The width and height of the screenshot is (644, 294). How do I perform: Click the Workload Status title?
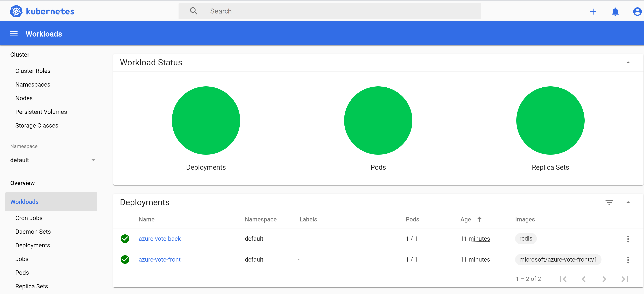click(x=151, y=62)
